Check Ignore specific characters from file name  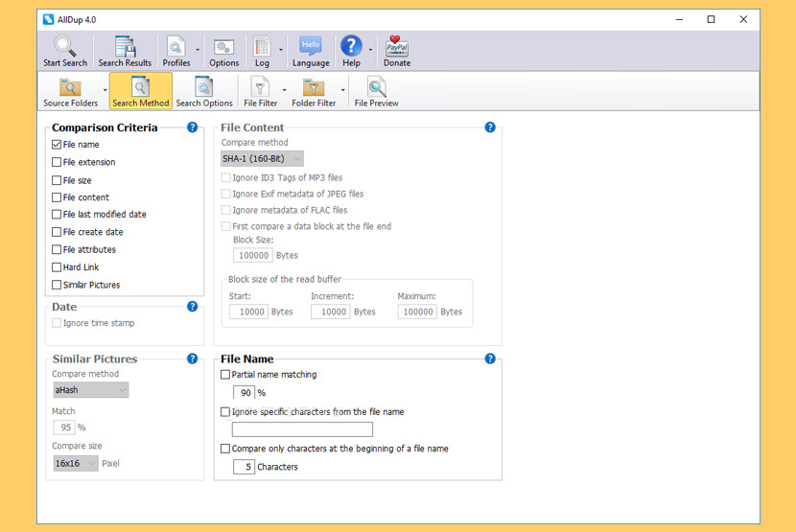225,412
